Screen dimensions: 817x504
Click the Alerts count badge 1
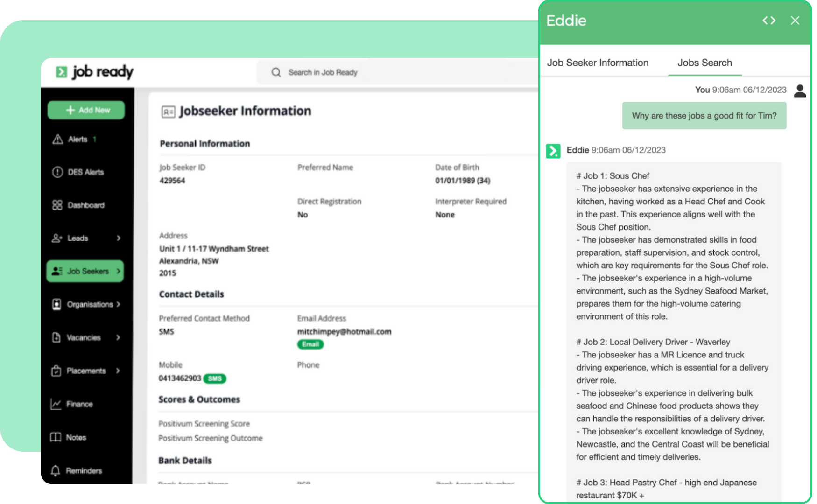pos(95,139)
